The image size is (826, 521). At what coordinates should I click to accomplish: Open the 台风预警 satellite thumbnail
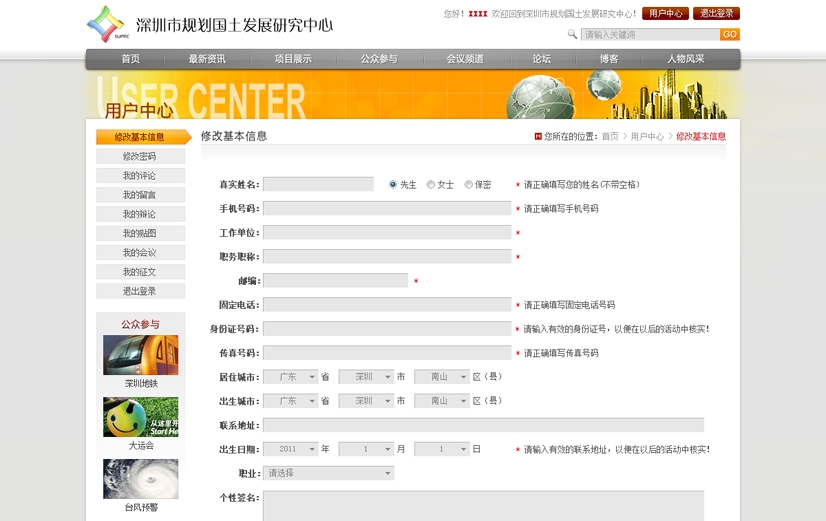point(140,479)
